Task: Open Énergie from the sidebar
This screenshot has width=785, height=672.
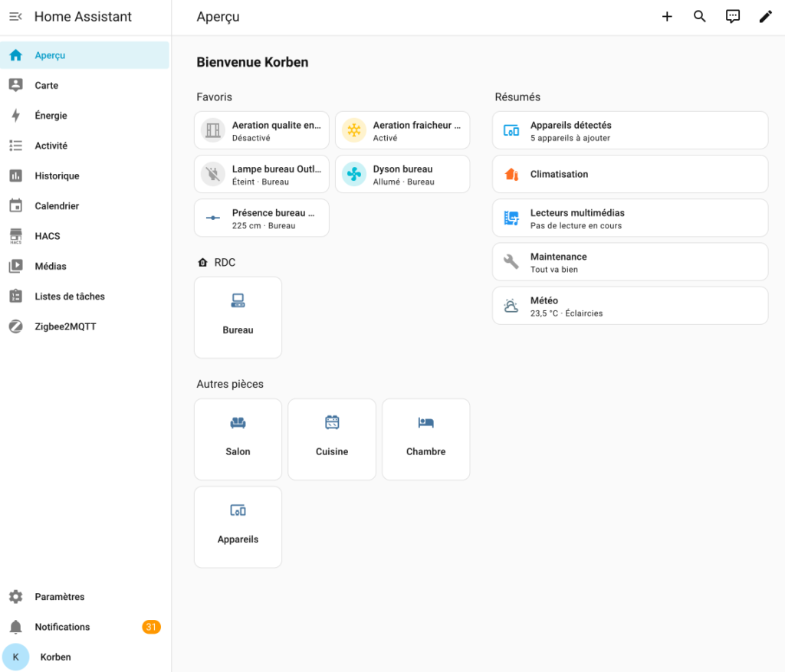Action: [x=84, y=116]
